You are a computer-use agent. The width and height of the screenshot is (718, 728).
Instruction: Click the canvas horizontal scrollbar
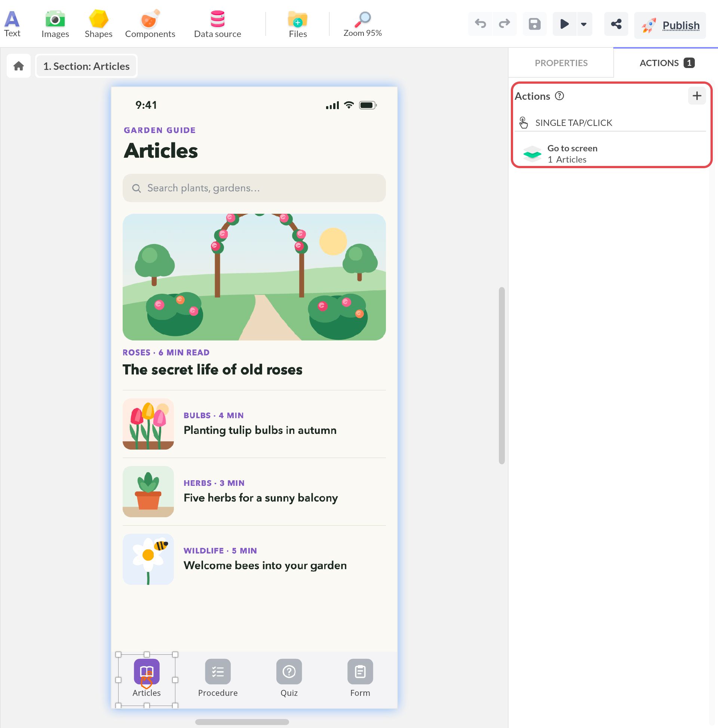point(242,722)
